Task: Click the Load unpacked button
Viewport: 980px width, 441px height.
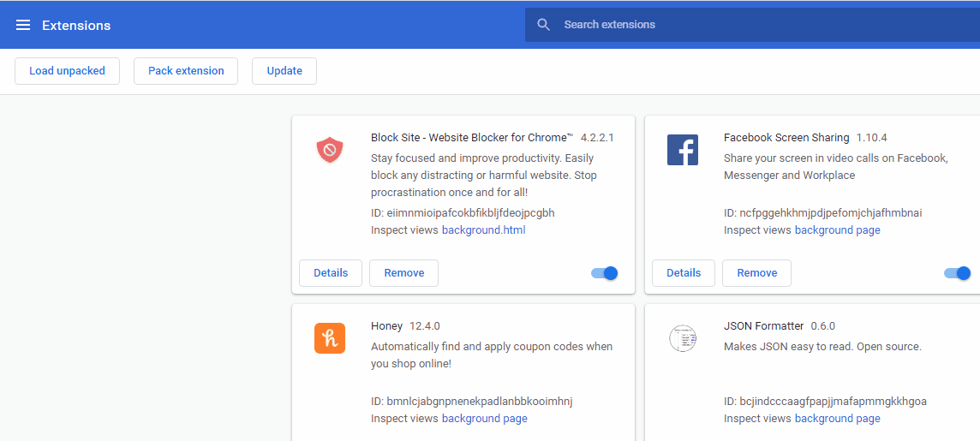Action: 67,70
